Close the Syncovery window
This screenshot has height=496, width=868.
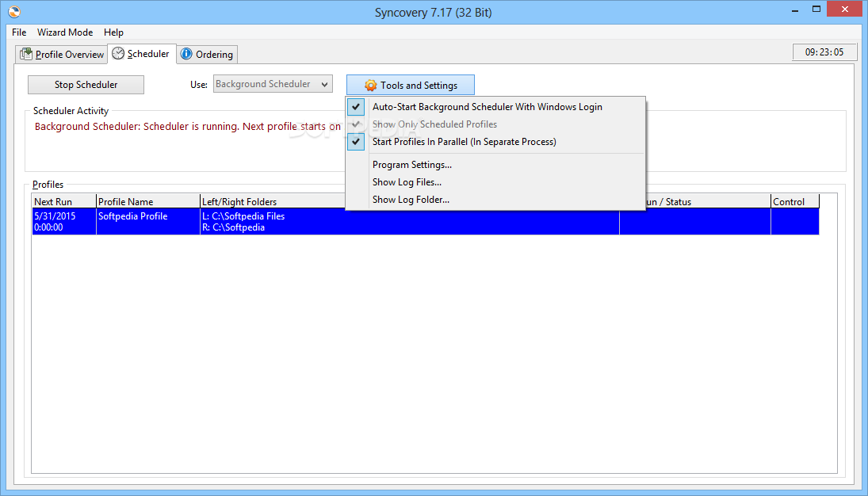click(x=845, y=9)
